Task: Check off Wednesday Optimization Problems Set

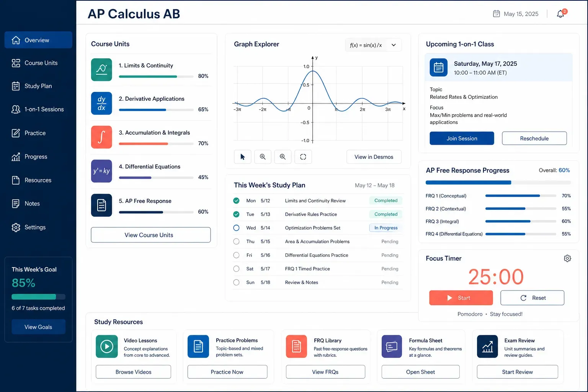Action: coord(236,228)
